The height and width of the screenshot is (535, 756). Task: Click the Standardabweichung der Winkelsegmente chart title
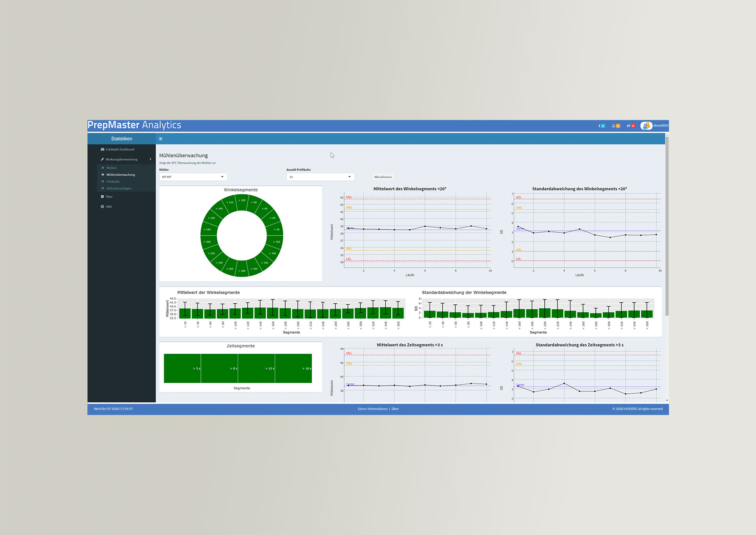coord(464,292)
